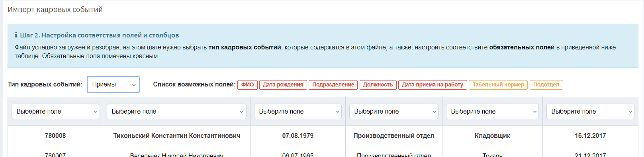Click the orange Подотдел tag
The width and height of the screenshot is (644, 157).
tap(546, 84)
